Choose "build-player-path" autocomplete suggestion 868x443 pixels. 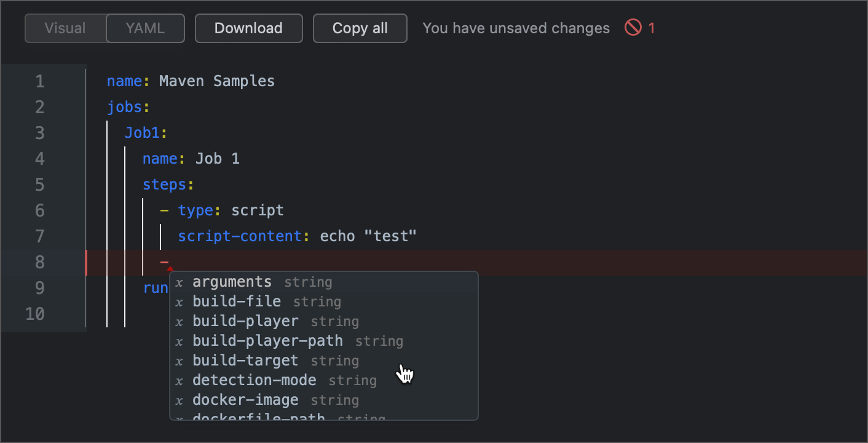click(x=267, y=341)
